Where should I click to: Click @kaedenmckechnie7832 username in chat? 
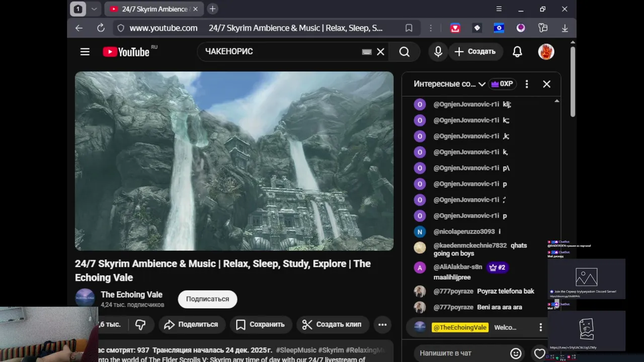[470, 245]
